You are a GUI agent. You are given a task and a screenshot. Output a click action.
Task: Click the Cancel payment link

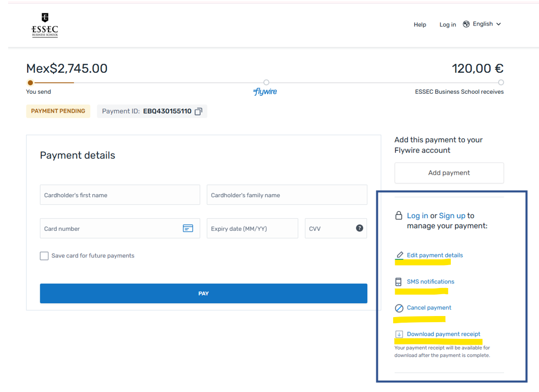click(429, 308)
